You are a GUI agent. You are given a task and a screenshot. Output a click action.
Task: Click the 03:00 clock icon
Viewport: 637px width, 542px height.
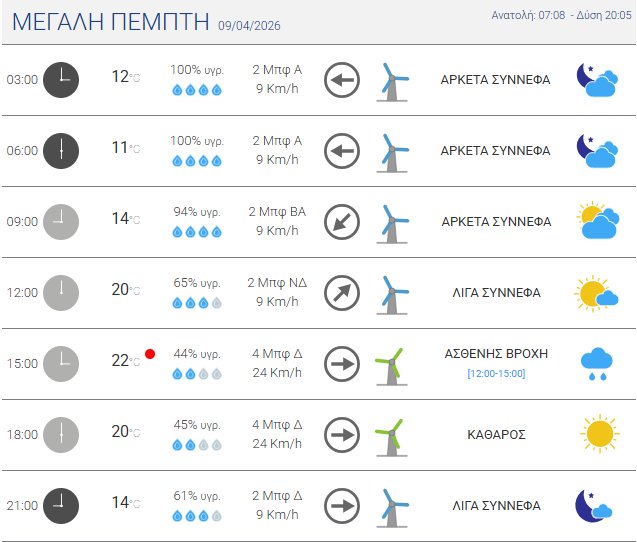tap(61, 80)
